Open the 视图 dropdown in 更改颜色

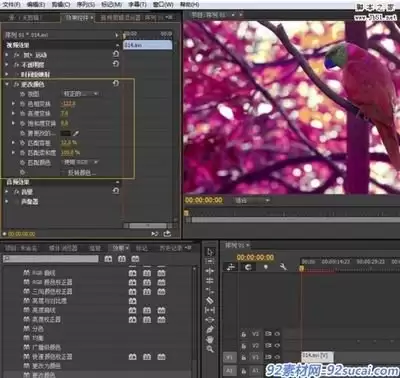click(81, 94)
